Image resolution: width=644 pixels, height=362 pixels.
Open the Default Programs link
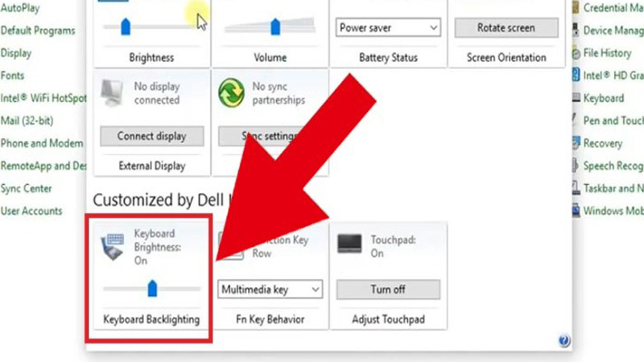[x=38, y=31]
